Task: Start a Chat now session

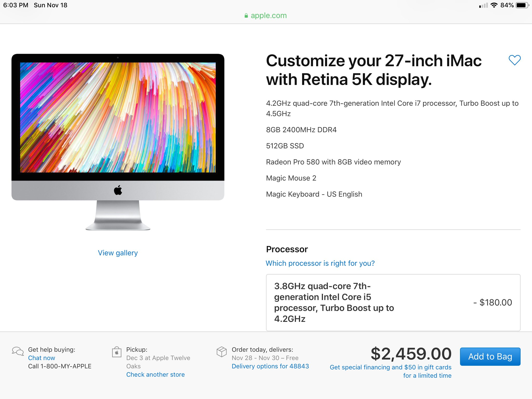Action: [42, 358]
